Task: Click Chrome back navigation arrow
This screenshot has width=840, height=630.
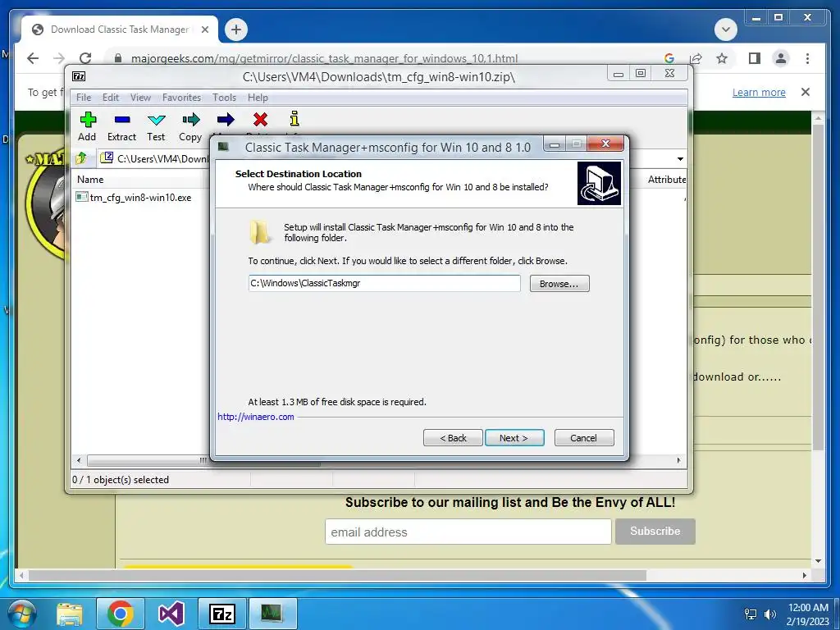Action: (x=33, y=58)
